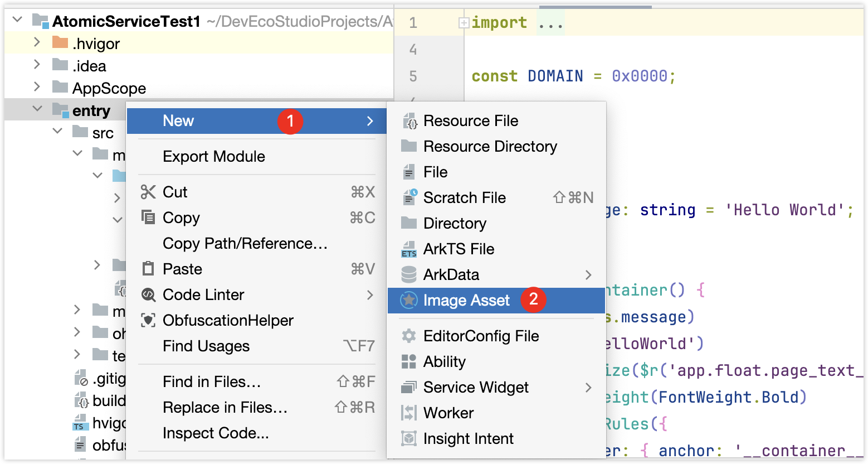868x464 pixels.
Task: Collapse the src folder
Action: tap(57, 130)
